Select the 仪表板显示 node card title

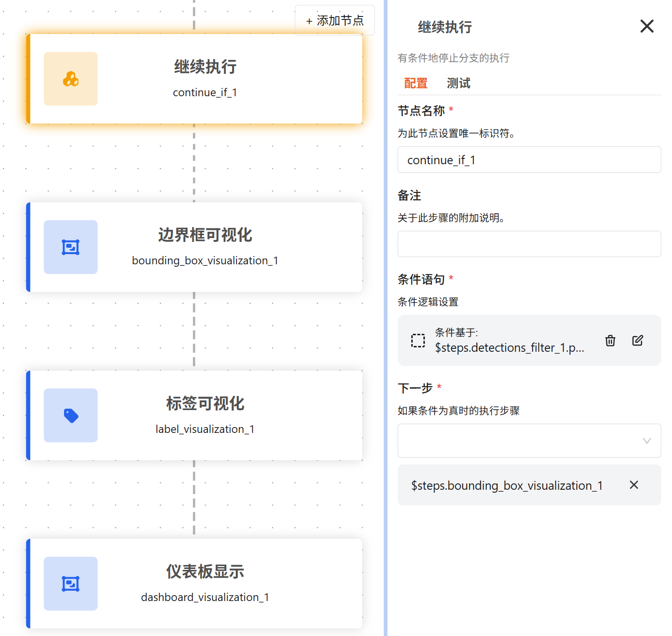pos(205,572)
